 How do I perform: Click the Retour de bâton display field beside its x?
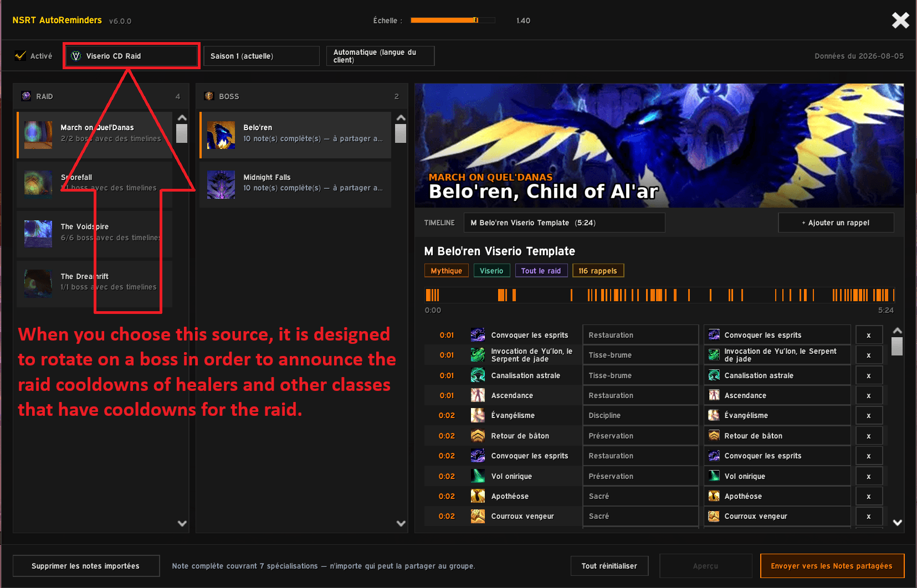point(777,436)
